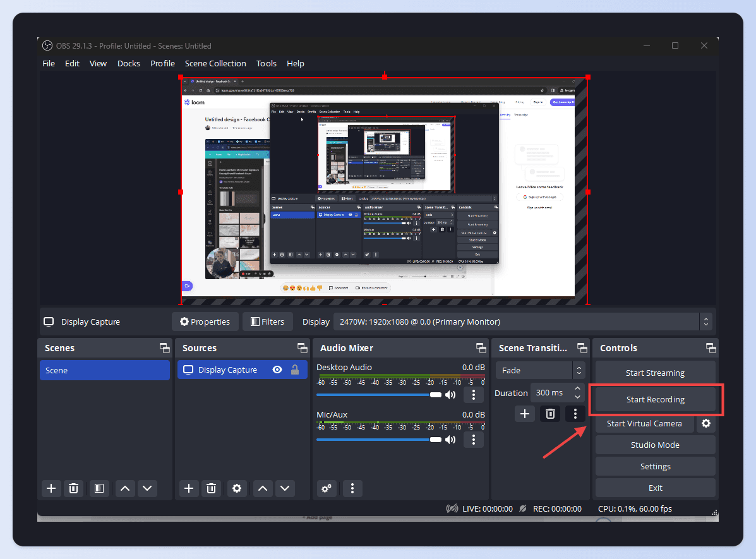Open the Fade transition dropdown

pos(540,370)
